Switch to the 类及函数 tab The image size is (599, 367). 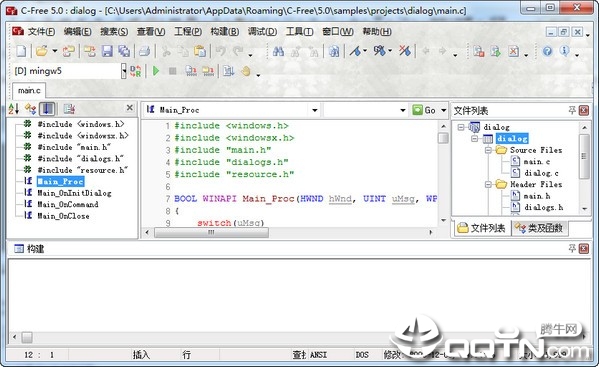pos(540,228)
